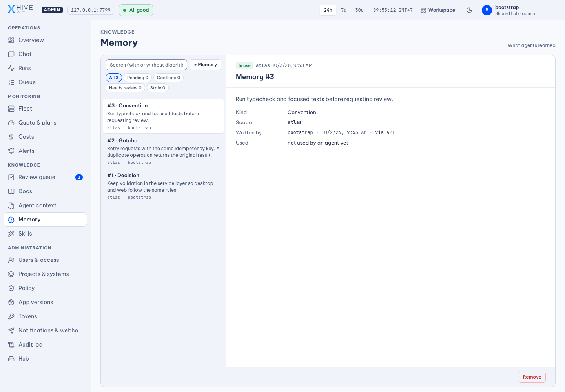
Task: Select memory #2 Gotcha entry
Action: [164, 151]
